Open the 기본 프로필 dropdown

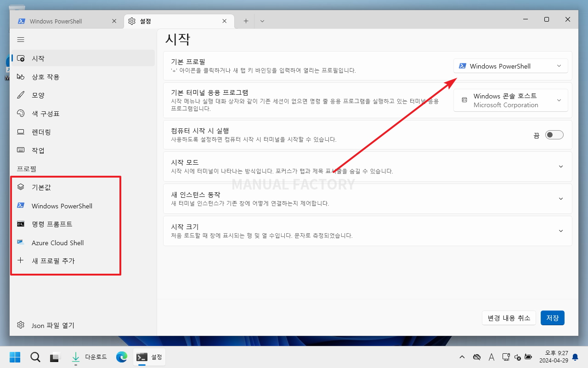coord(510,66)
